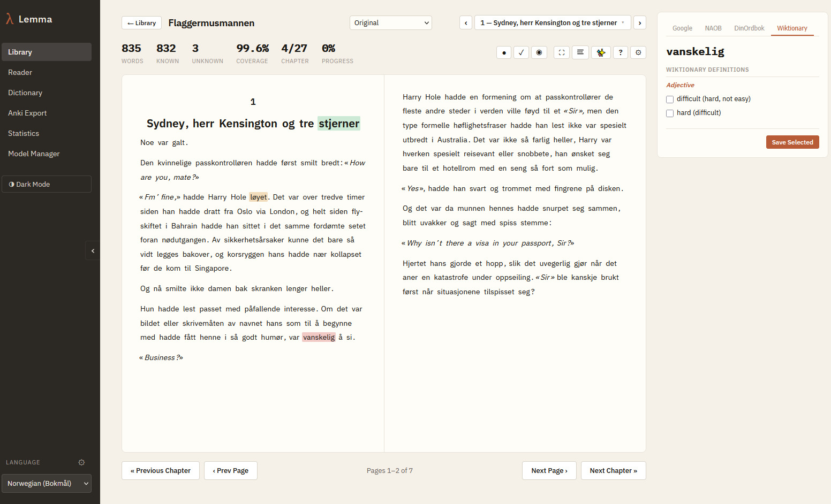Click the Next Page button

[549, 471]
